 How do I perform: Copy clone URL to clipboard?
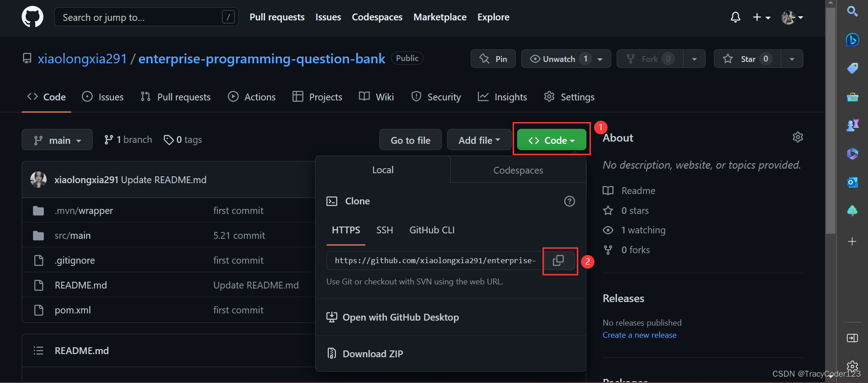coord(558,260)
